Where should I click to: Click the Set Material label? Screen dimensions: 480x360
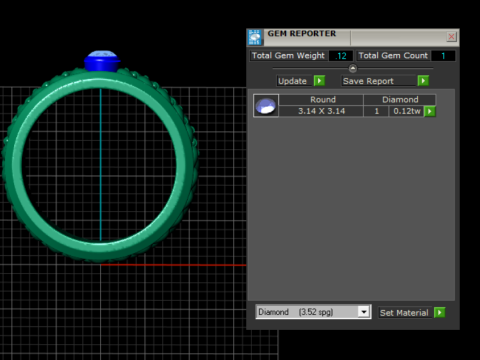click(x=404, y=313)
